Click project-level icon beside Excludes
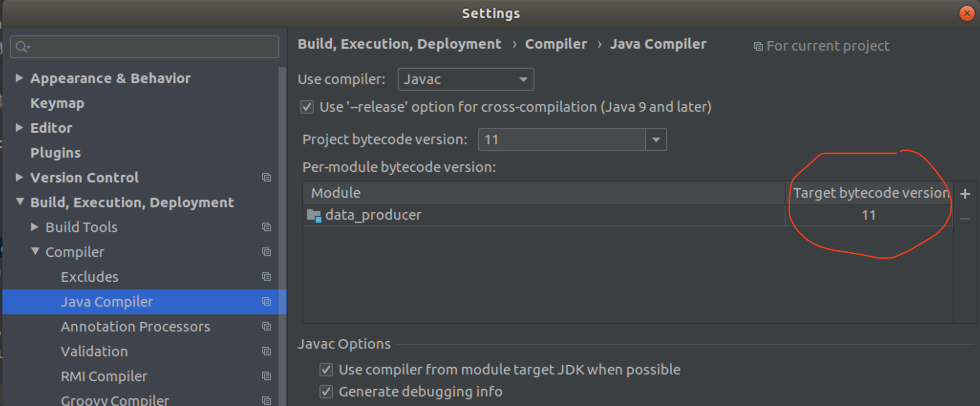 pyautogui.click(x=266, y=277)
